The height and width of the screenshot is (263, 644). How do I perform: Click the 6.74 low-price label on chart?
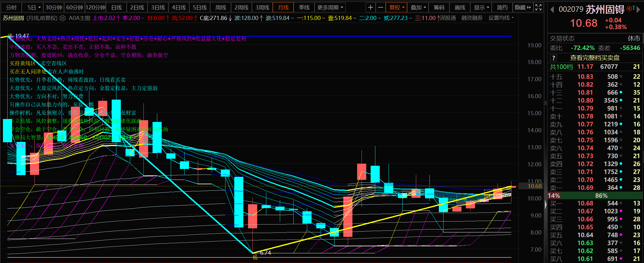(265, 253)
